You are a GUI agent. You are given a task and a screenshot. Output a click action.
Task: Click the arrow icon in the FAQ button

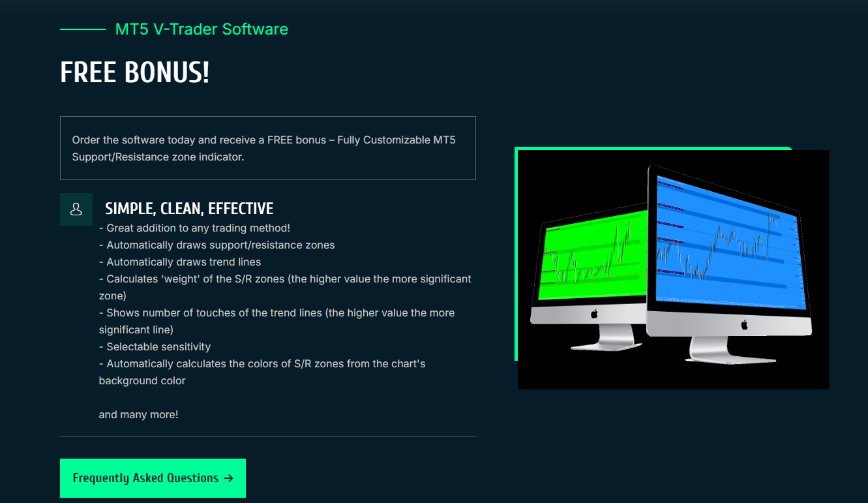pos(228,478)
